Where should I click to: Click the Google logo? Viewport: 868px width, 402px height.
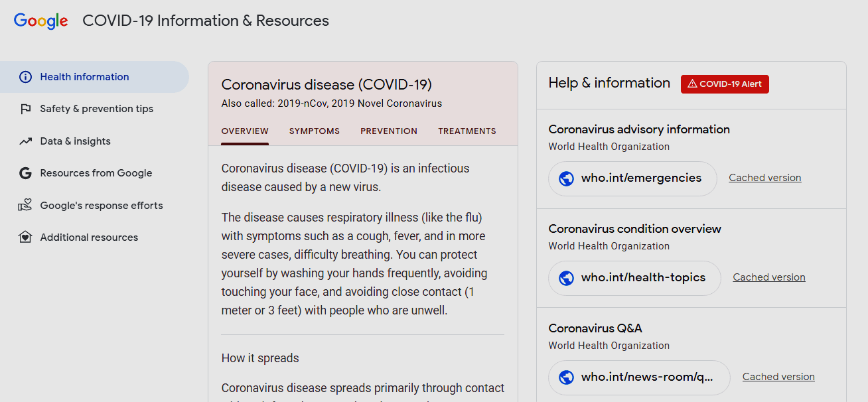click(x=40, y=21)
